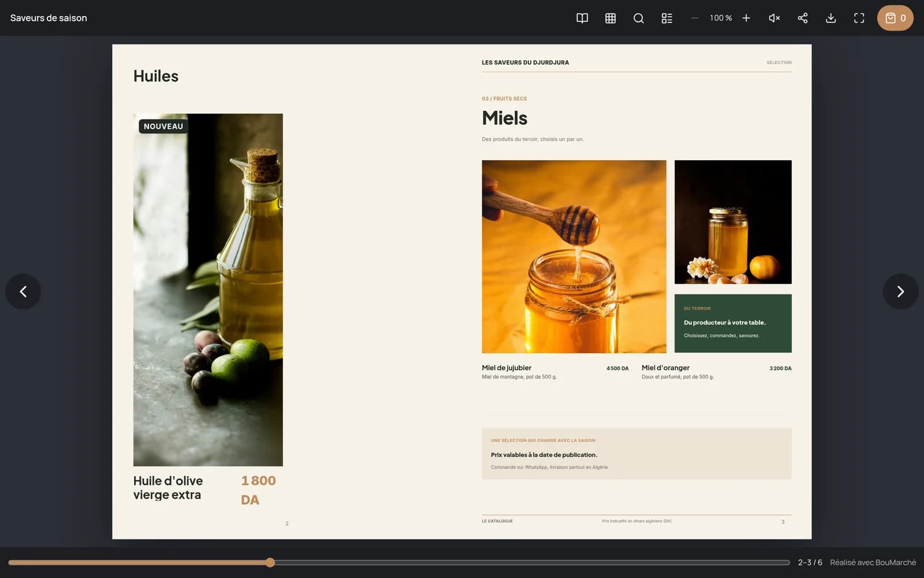Zoom in with the plus icon
924x578 pixels.
point(746,18)
